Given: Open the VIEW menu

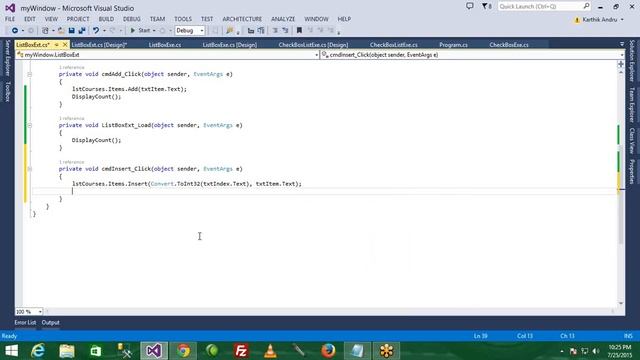Looking at the screenshot, I should click(x=51, y=19).
